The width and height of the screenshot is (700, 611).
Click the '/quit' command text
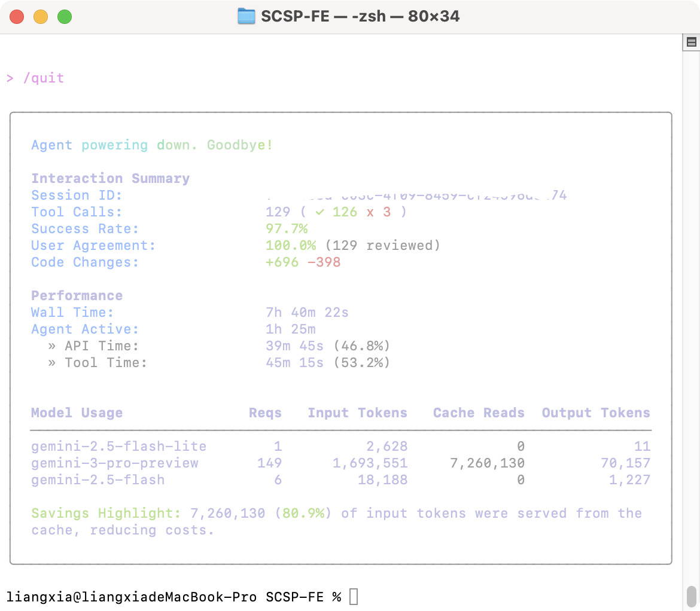pos(44,78)
